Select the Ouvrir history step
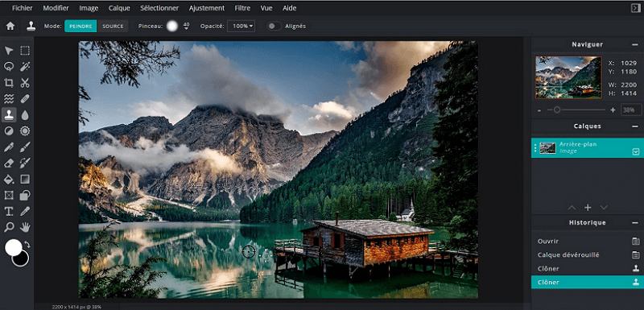This screenshot has width=644, height=310. click(587, 241)
